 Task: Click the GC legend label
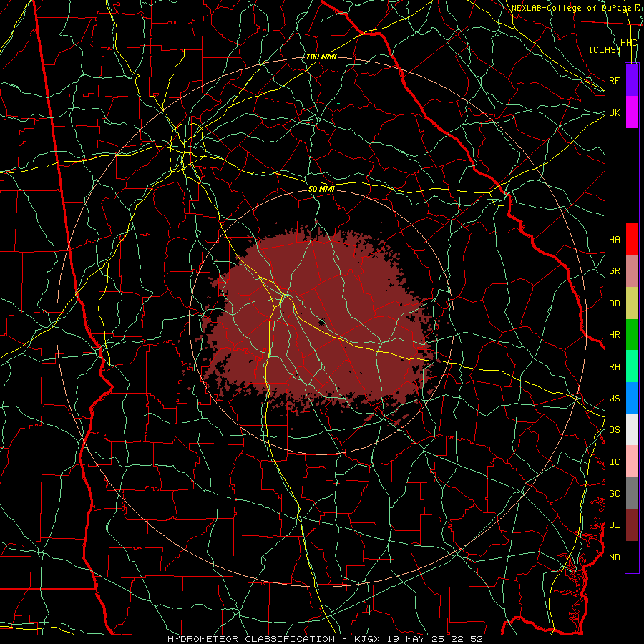[x=614, y=494]
